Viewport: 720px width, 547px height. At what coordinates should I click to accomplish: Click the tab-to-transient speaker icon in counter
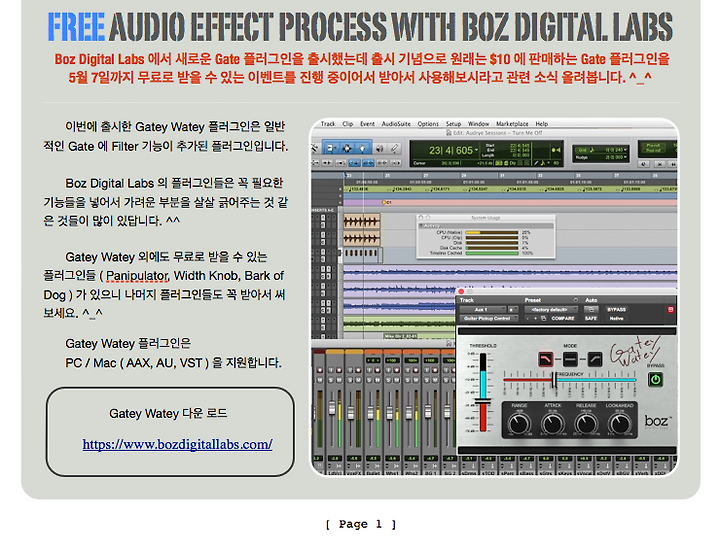tap(556, 150)
